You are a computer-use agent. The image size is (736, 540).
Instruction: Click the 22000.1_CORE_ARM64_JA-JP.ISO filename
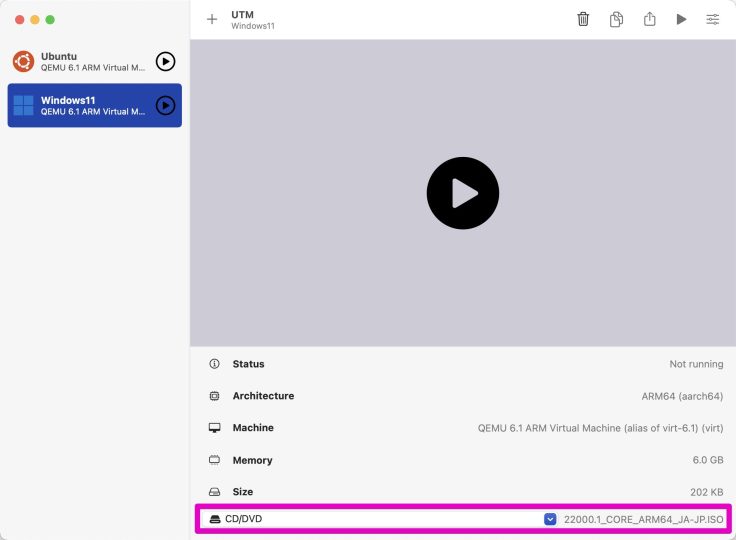(644, 519)
